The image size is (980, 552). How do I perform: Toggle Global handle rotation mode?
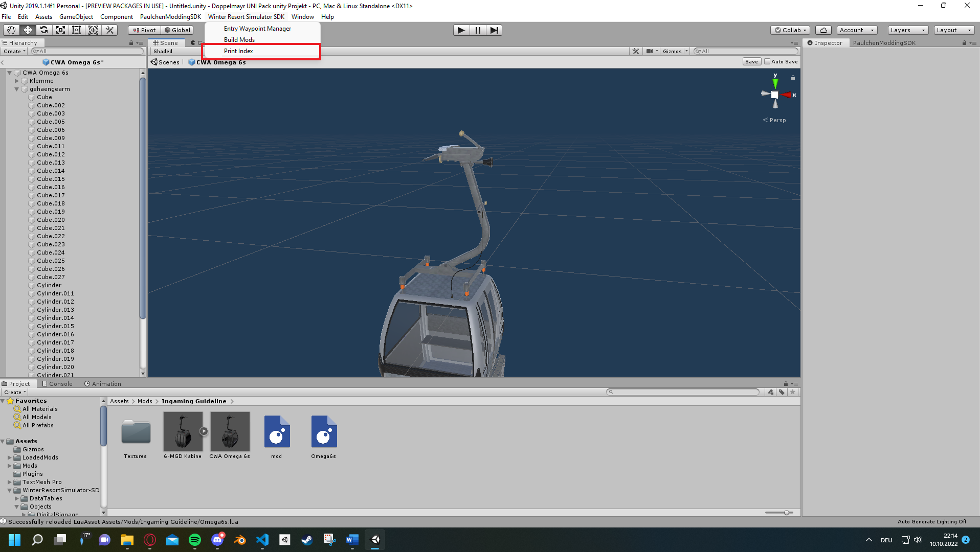[x=177, y=30]
